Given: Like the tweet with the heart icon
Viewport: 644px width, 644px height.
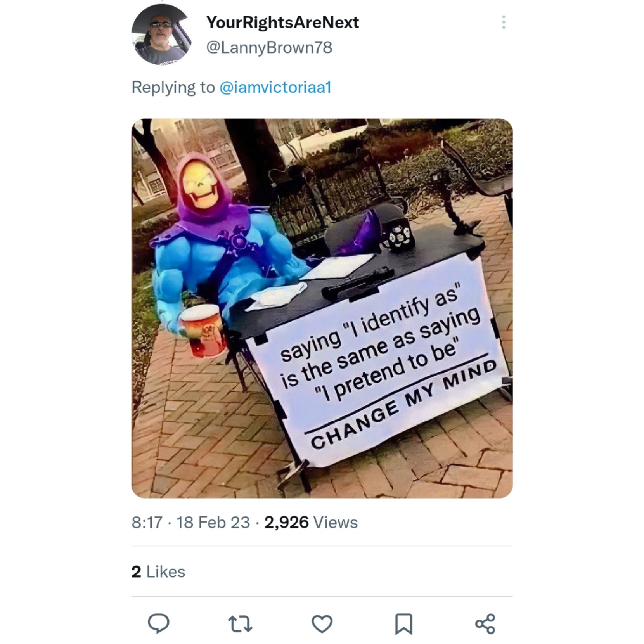Looking at the screenshot, I should [x=322, y=624].
